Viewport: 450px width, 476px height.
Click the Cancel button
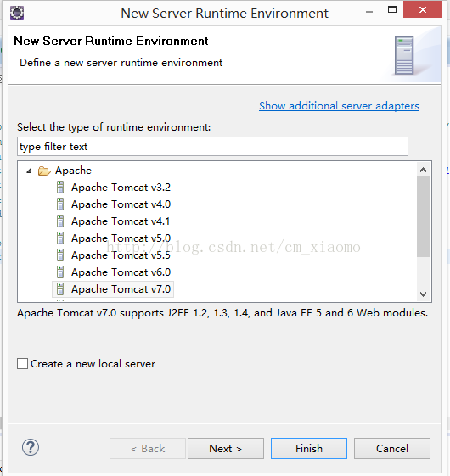pyautogui.click(x=392, y=448)
